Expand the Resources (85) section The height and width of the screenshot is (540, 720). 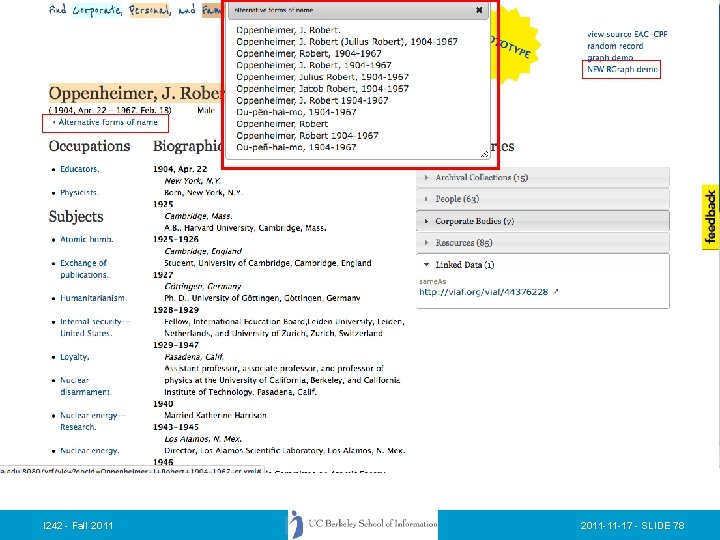coord(543,242)
